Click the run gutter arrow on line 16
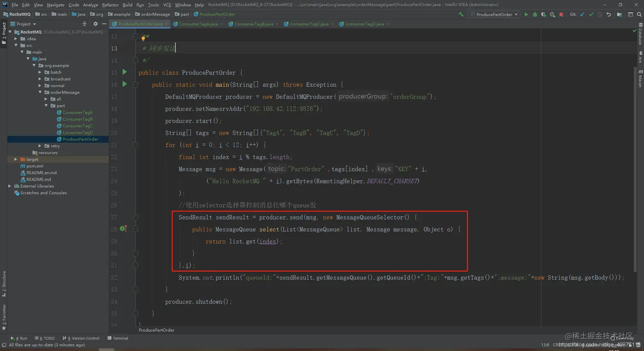 (x=125, y=84)
